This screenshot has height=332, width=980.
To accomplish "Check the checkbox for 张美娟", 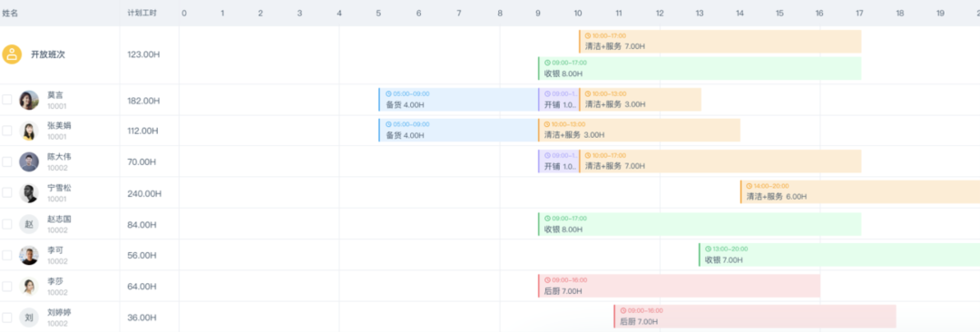I will pyautogui.click(x=7, y=131).
